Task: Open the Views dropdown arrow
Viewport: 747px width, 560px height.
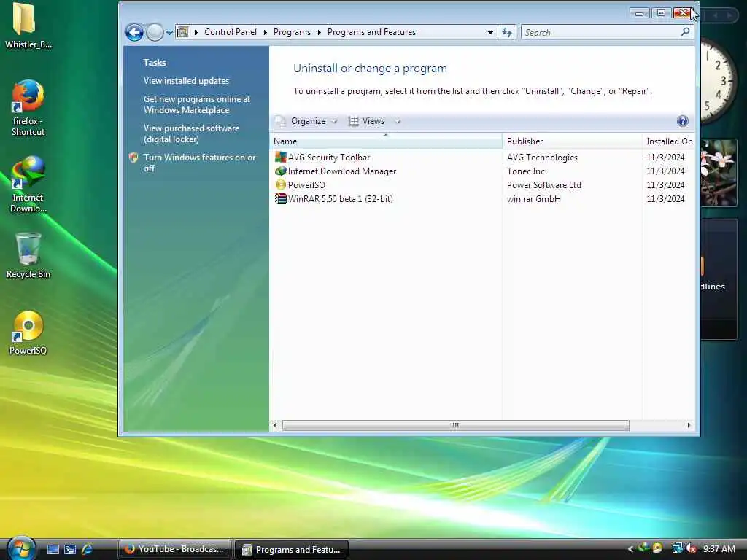Action: tap(398, 122)
